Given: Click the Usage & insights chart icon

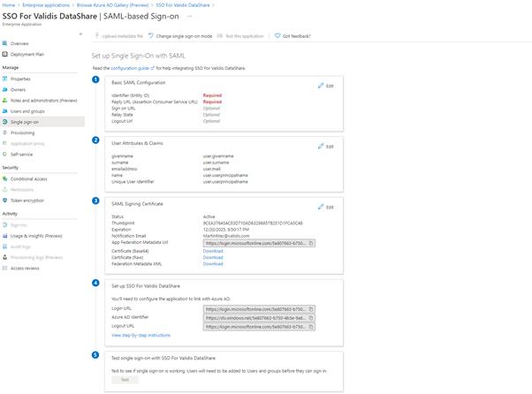Looking at the screenshot, I should tap(4, 236).
